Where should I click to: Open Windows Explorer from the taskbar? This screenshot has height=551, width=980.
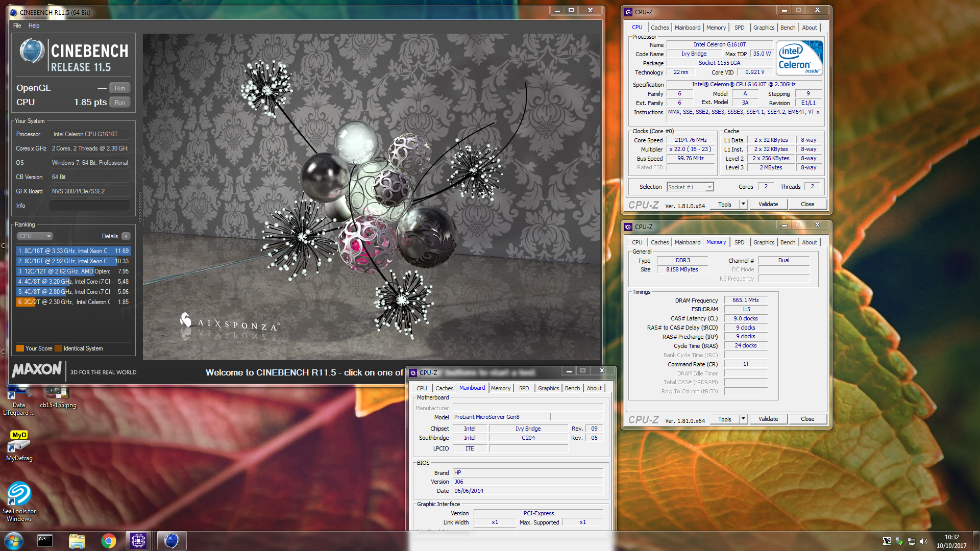[77, 541]
